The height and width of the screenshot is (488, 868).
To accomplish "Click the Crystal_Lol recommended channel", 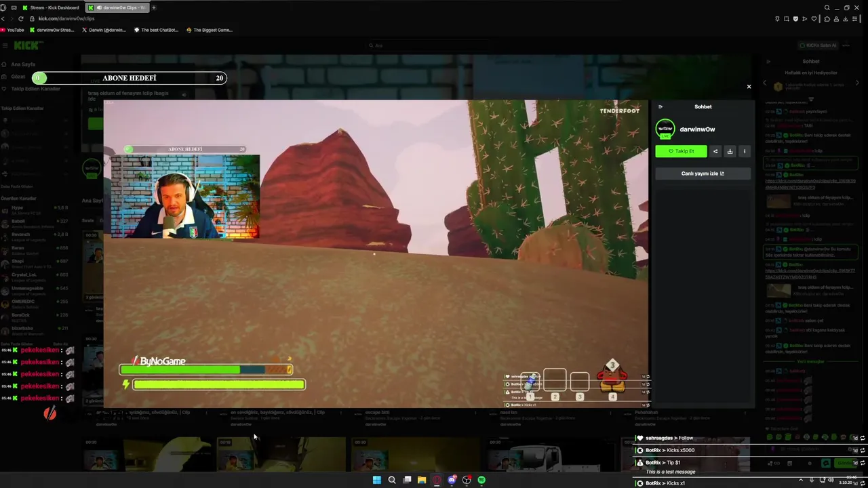I will coord(34,276).
